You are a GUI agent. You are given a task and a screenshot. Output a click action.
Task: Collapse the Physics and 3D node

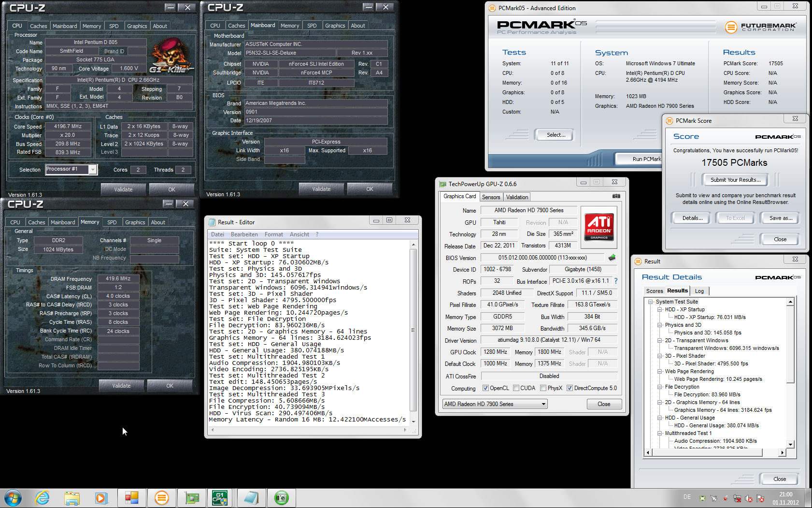[x=660, y=325]
